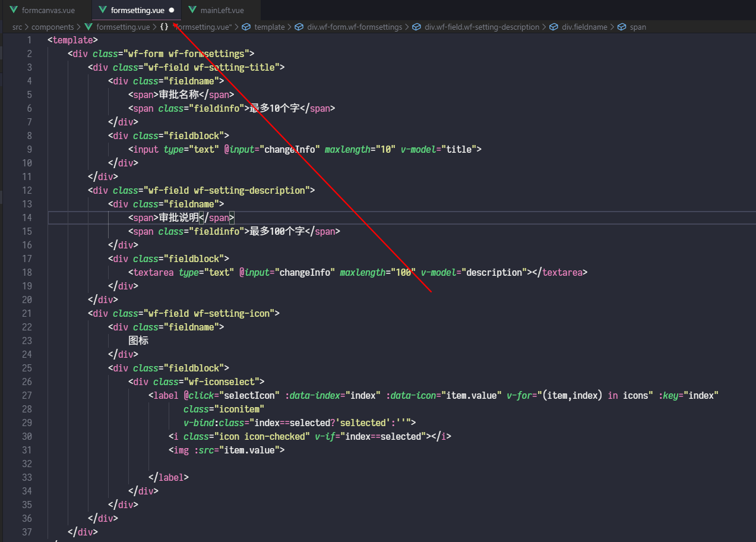Click the Vue icon of formsetting.vue breadcrumb
The height and width of the screenshot is (542, 756).
click(89, 27)
